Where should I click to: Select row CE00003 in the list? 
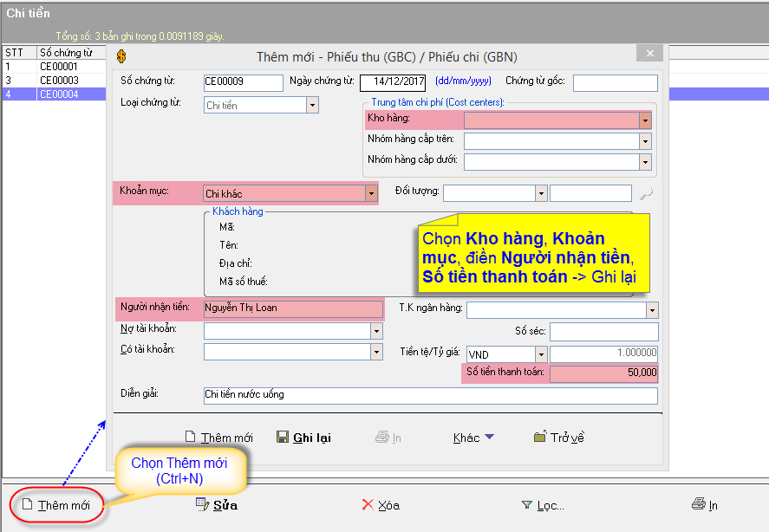pyautogui.click(x=58, y=81)
